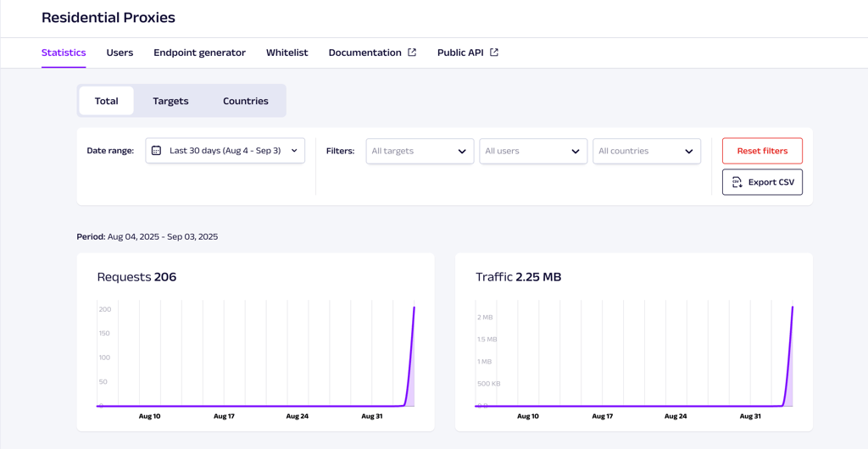Viewport: 868px width, 449px height.
Task: Open the Endpoint generator tab
Action: 199,53
